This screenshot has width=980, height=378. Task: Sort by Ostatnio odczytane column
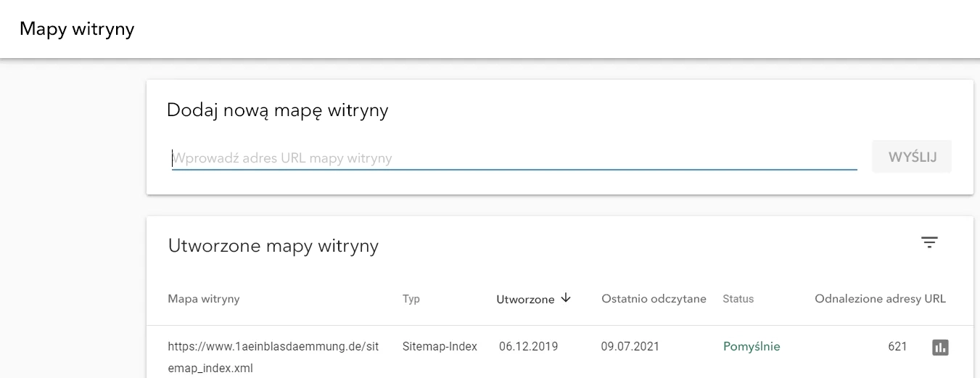pos(654,299)
